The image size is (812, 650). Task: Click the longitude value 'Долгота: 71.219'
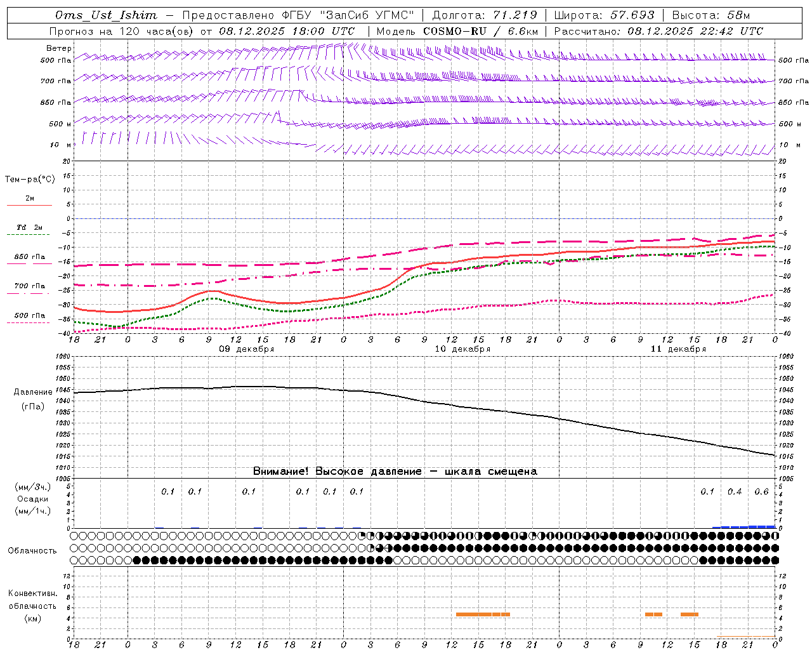485,15
